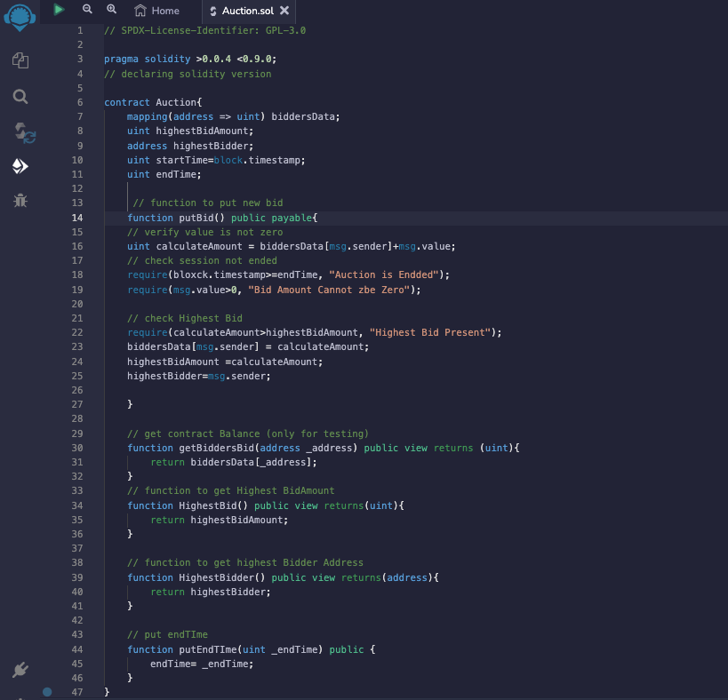Click the 'contract Auction{' declaration

153,102
